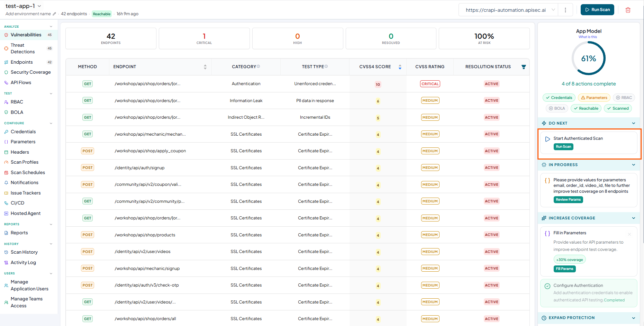Image resolution: width=644 pixels, height=326 pixels.
Task: Sort by CVSS4 Score arrows
Action: click(x=400, y=67)
